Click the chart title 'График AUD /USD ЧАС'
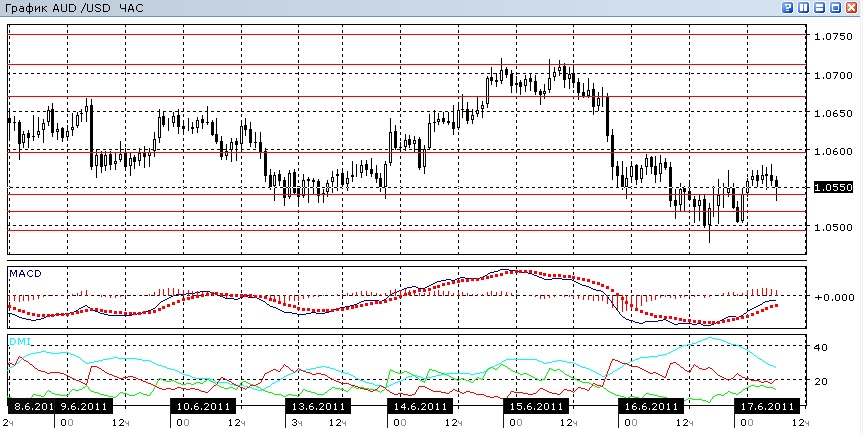This screenshot has width=863, height=435. coord(73,9)
